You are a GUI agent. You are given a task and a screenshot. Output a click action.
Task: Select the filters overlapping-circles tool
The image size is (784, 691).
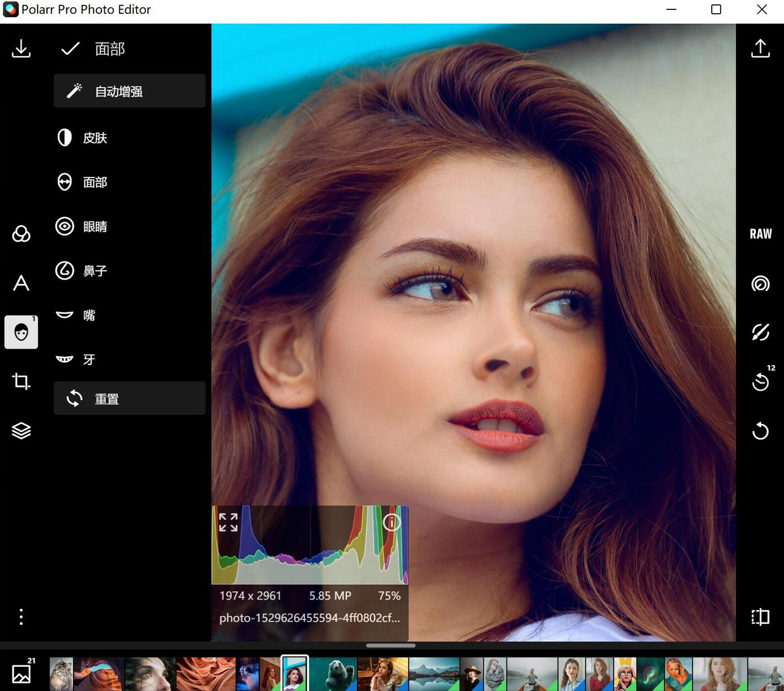21,234
